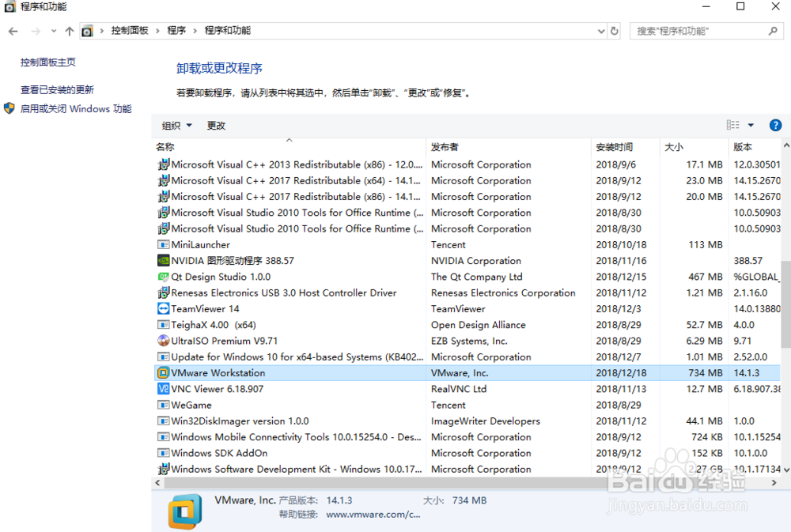Screen dimensions: 791x532
Task: Click the search magnifier icon
Action: 773,32
